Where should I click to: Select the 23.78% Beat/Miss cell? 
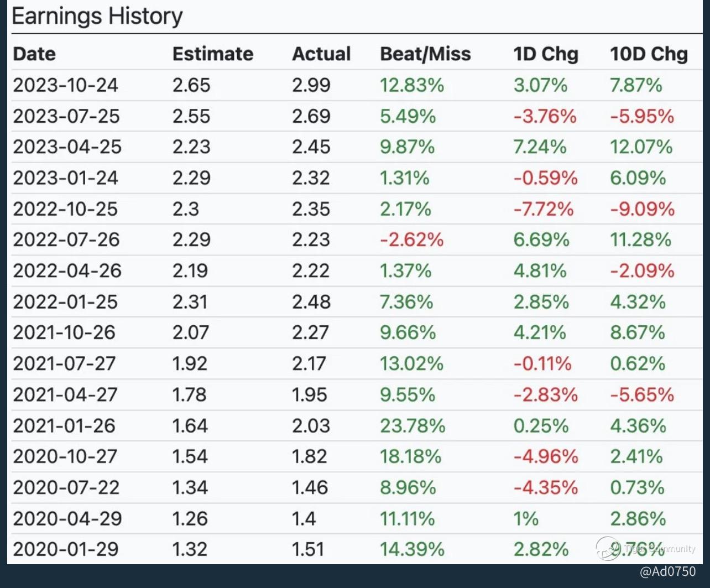tap(413, 425)
